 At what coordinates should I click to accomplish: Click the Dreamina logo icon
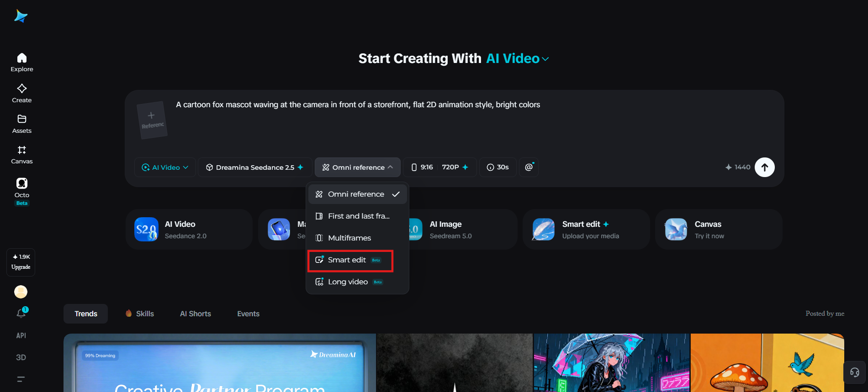pos(21,16)
